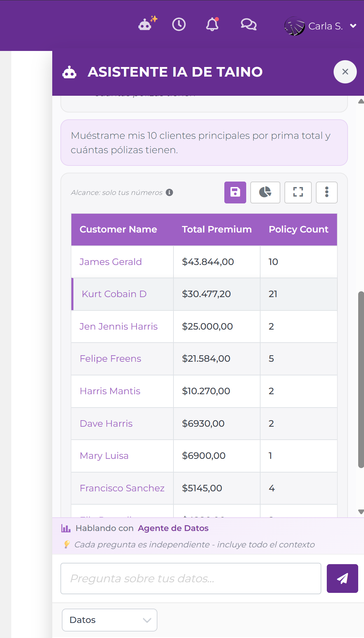364x638 pixels.
Task: Click the chat scrollbar down arrow
Action: pyautogui.click(x=361, y=512)
